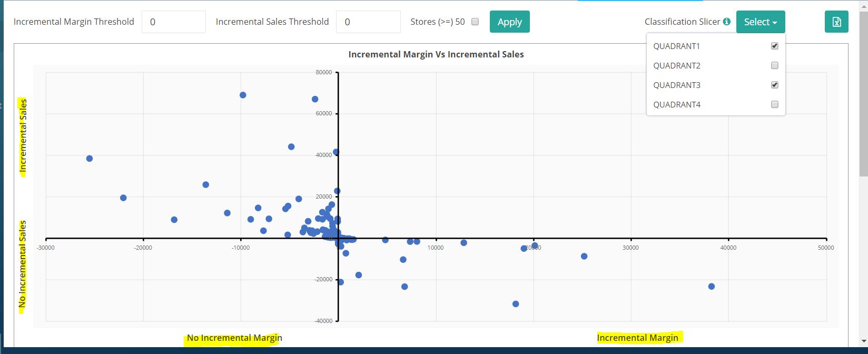Uncheck the QUADRANT3 checkbox
Viewport: 868px width, 354px height.
(774, 85)
